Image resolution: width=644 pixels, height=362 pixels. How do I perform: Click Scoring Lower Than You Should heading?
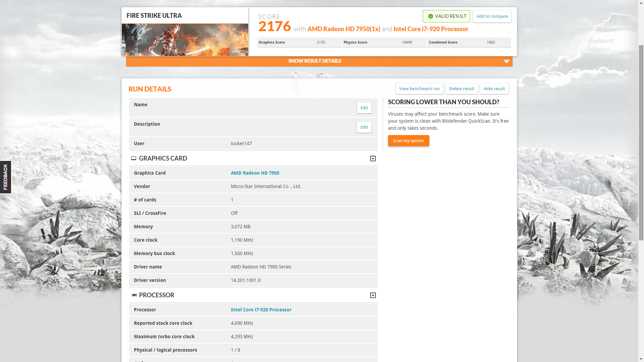[443, 102]
